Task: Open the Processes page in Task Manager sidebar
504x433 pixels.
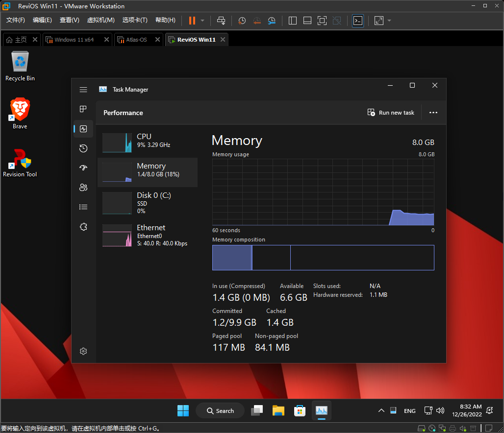Action: [x=83, y=109]
